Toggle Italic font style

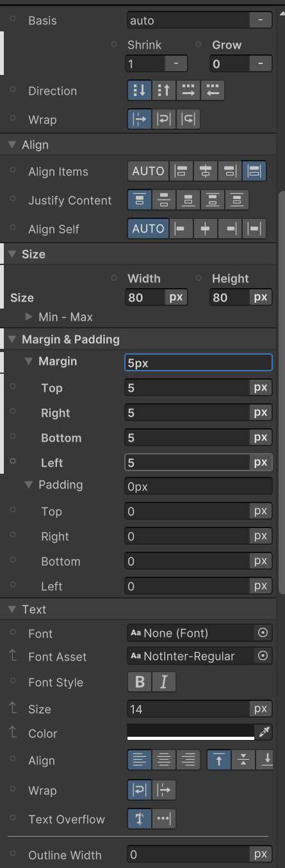(x=163, y=682)
